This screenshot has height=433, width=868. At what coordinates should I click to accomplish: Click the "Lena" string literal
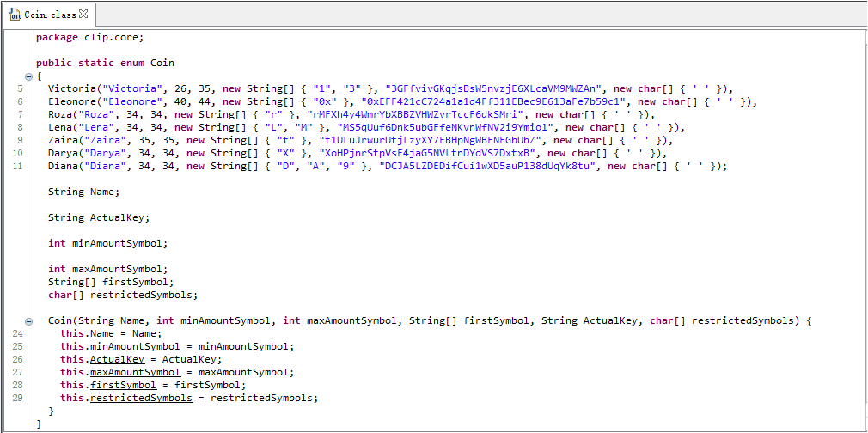coord(96,127)
